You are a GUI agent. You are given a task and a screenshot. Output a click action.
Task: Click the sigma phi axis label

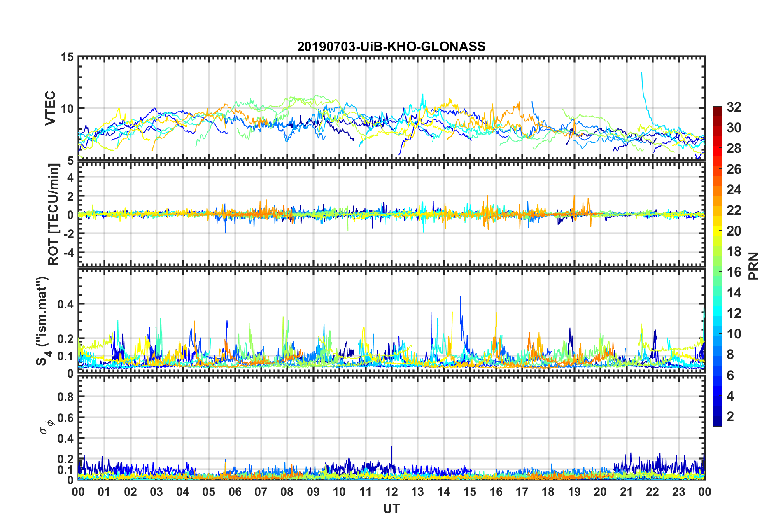point(46,427)
